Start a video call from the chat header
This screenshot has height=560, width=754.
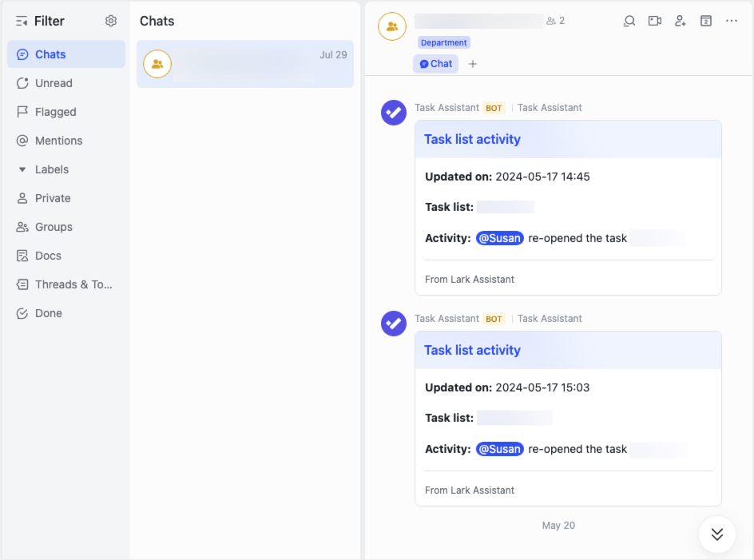point(655,21)
